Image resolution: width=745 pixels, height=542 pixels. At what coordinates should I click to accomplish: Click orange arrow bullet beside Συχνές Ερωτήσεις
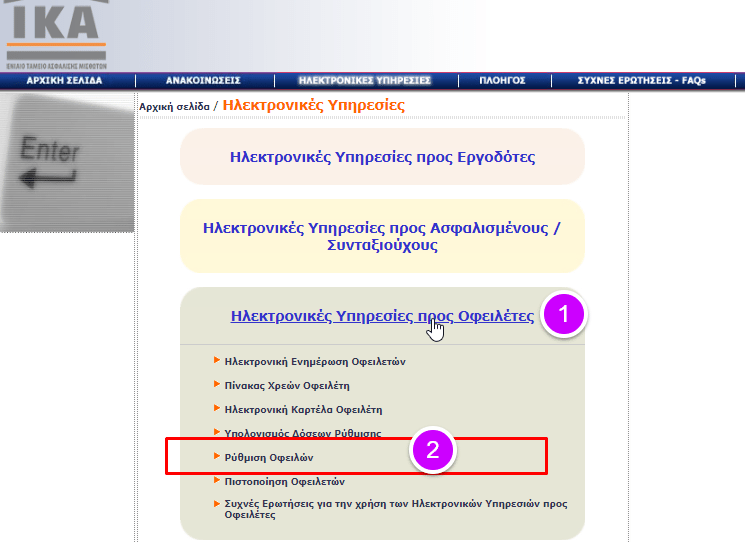pyautogui.click(x=217, y=504)
